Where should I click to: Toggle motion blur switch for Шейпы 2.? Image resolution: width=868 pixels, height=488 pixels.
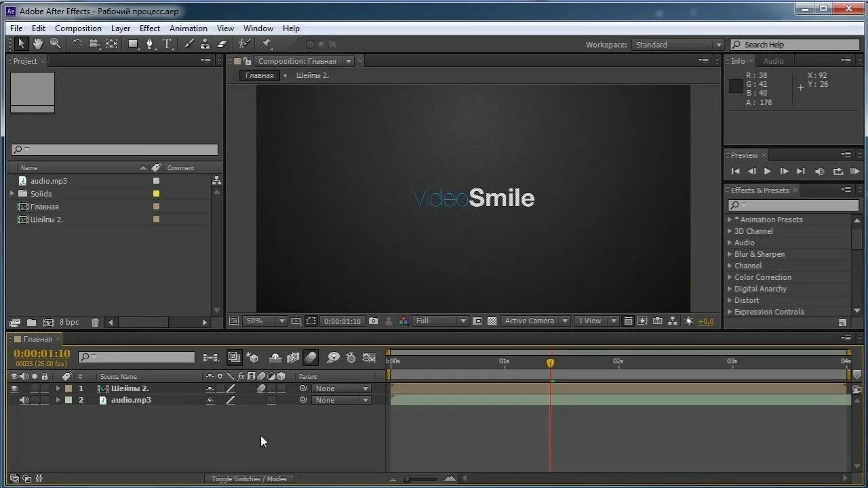tap(261, 388)
